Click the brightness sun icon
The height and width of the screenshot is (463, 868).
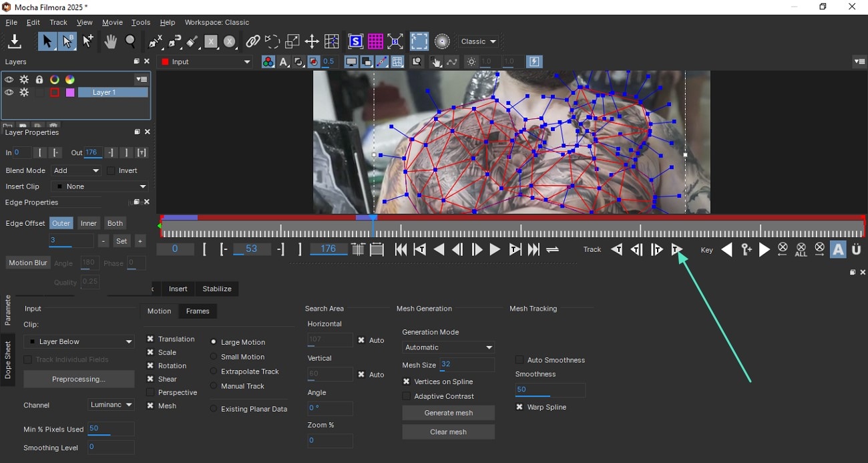pos(471,62)
